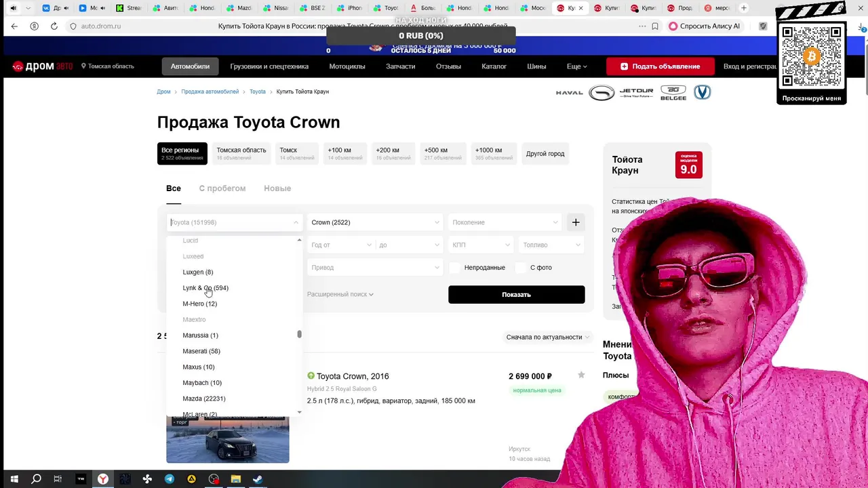Open the year до dropdown
The width and height of the screenshot is (868, 488).
[409, 245]
